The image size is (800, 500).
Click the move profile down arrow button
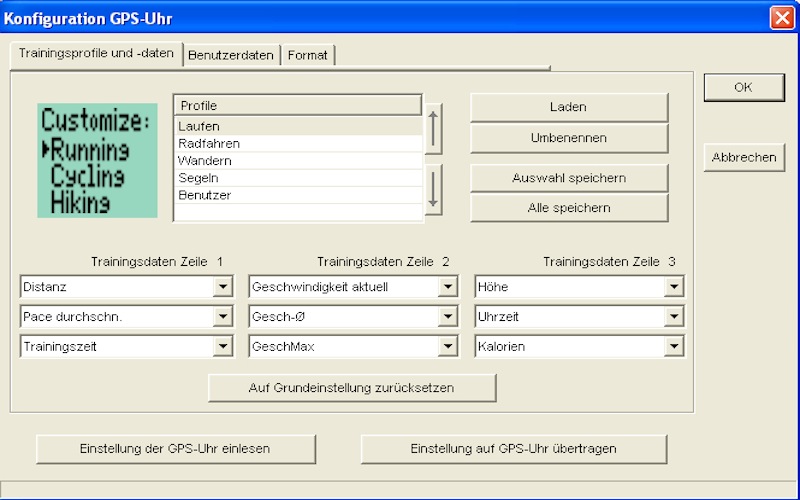pos(433,189)
